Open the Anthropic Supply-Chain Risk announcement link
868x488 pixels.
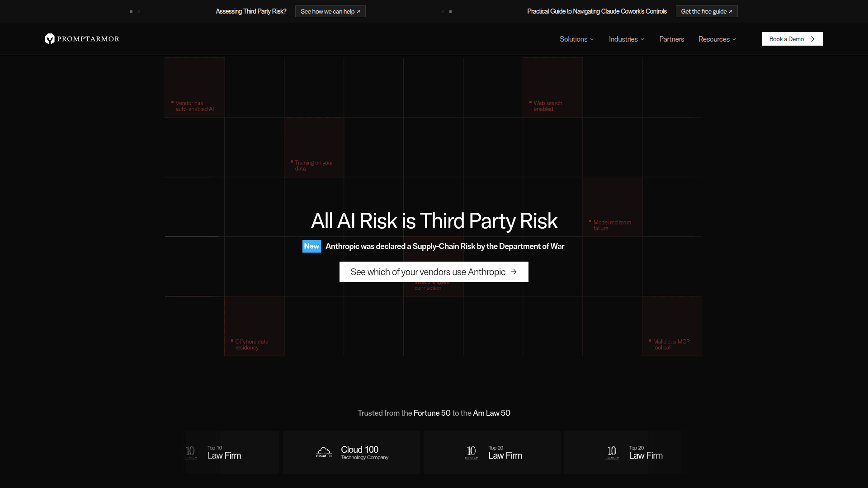tap(444, 246)
